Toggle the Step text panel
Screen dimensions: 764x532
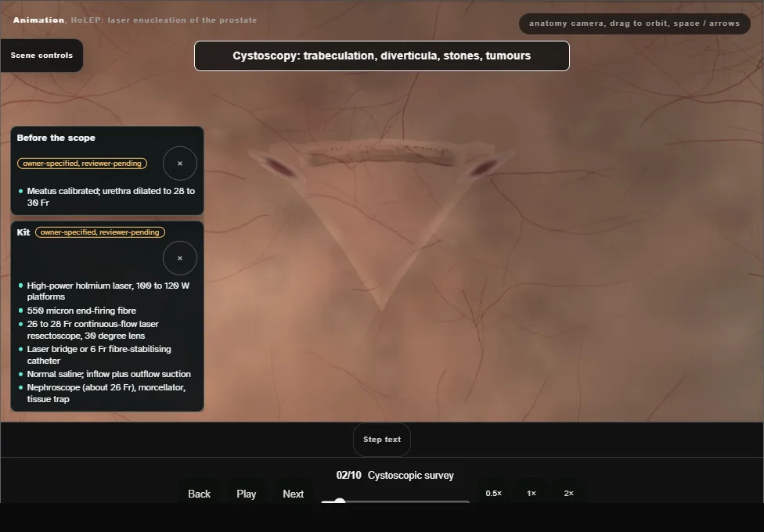[382, 440]
